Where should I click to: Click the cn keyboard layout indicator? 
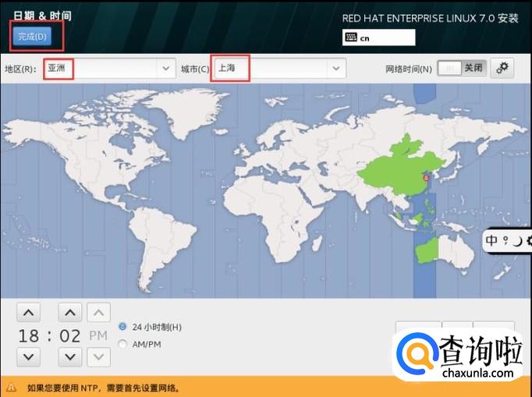pyautogui.click(x=378, y=37)
